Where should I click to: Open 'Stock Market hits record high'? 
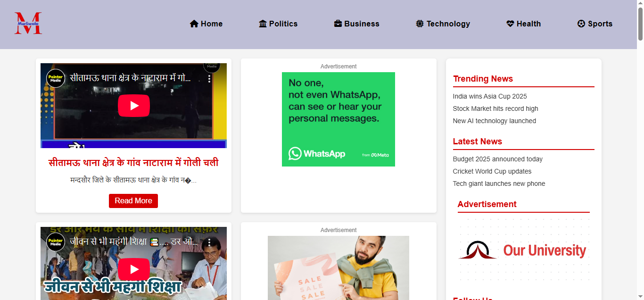click(495, 108)
